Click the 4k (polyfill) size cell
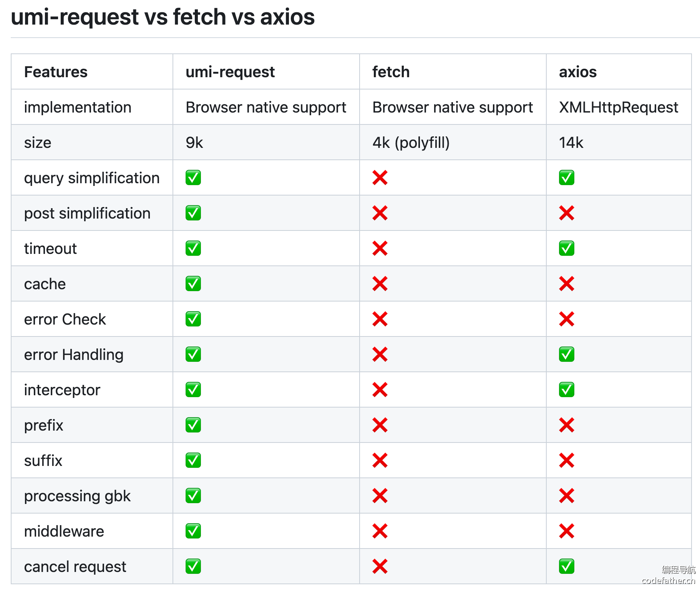 411,143
